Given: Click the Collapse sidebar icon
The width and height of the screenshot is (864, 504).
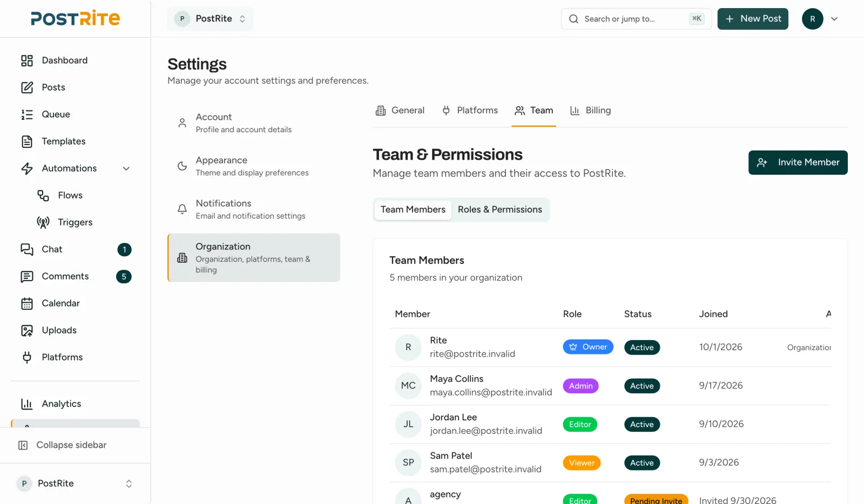Looking at the screenshot, I should click(x=23, y=445).
